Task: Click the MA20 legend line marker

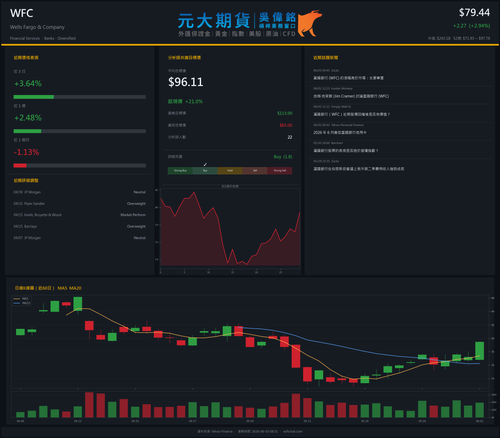Action: tap(17, 303)
